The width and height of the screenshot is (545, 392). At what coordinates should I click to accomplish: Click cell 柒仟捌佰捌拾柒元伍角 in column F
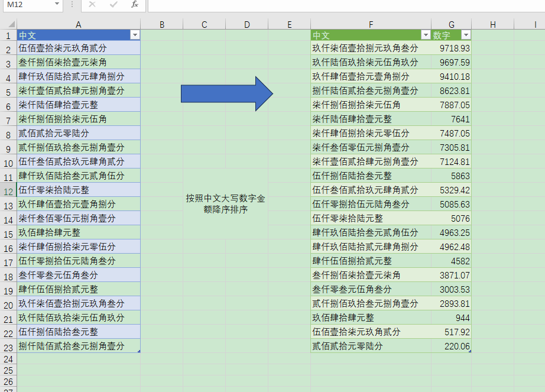(x=371, y=105)
